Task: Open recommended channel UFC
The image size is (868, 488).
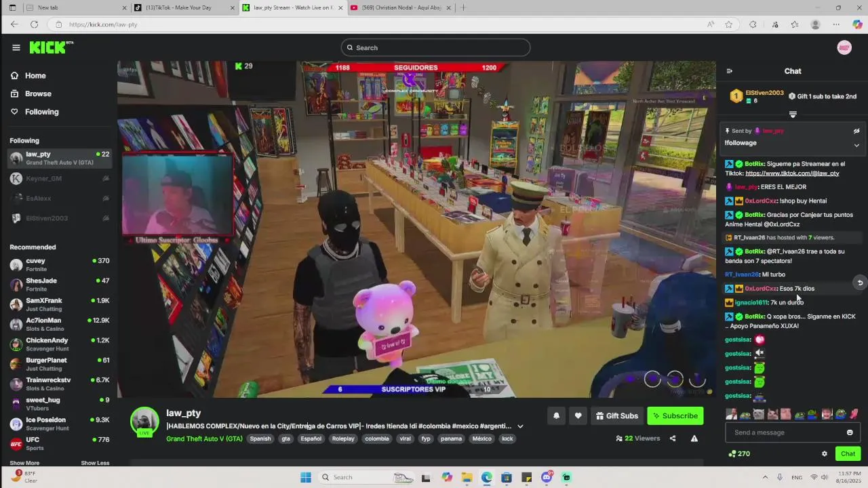Action: [59, 443]
